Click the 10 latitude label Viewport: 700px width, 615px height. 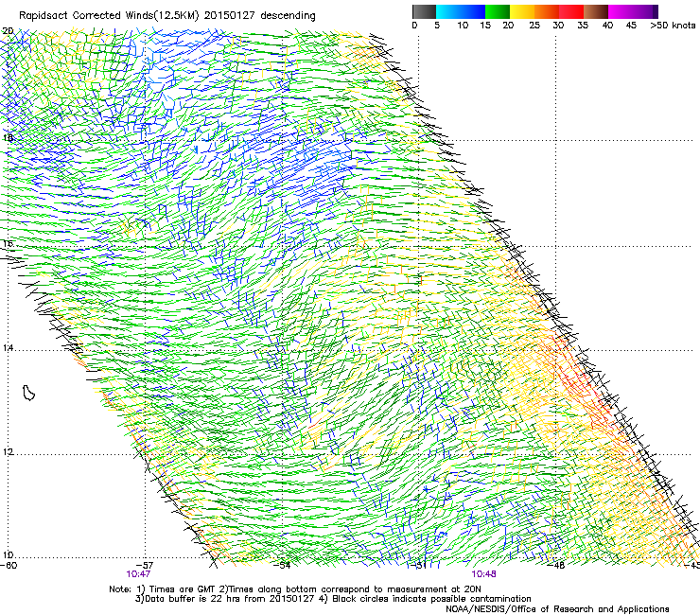point(8,555)
